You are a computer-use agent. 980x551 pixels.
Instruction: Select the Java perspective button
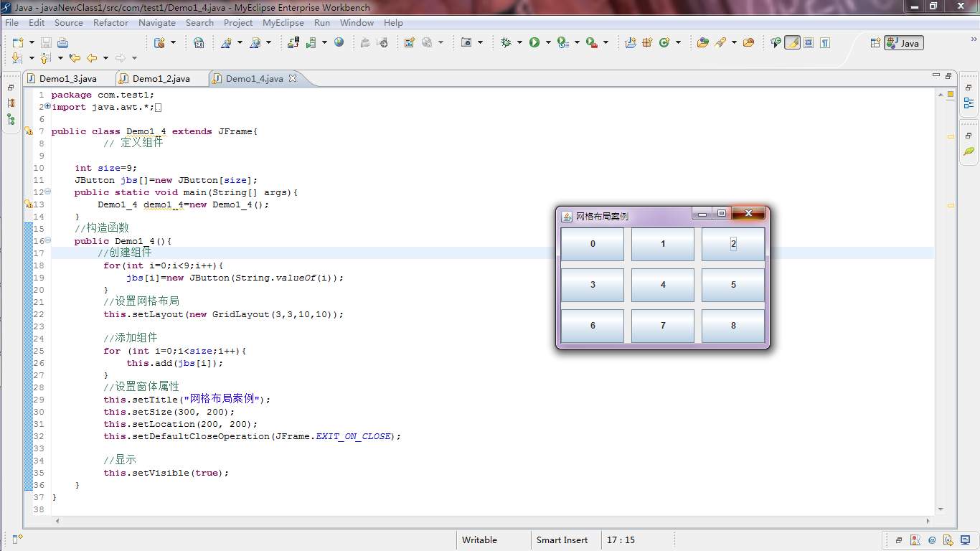tap(904, 43)
